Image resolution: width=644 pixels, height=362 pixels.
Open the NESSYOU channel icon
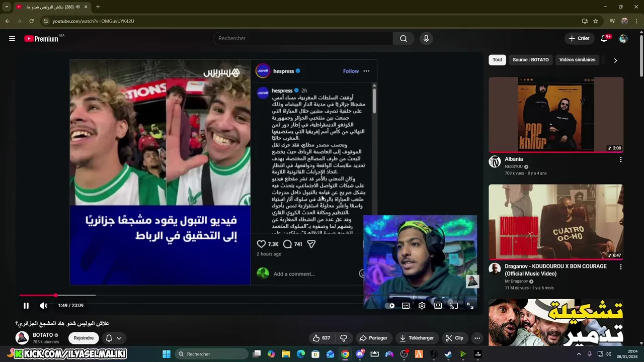pos(495,161)
